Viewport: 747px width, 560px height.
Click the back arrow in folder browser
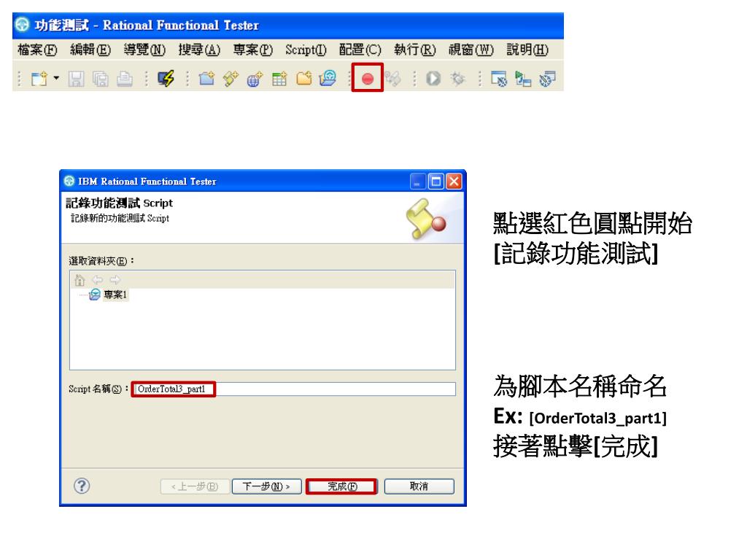[97, 280]
